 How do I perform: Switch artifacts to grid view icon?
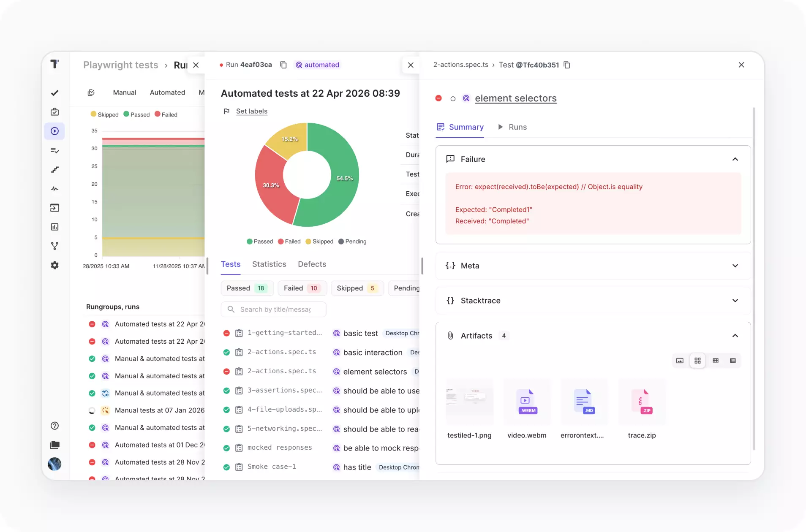coord(697,361)
